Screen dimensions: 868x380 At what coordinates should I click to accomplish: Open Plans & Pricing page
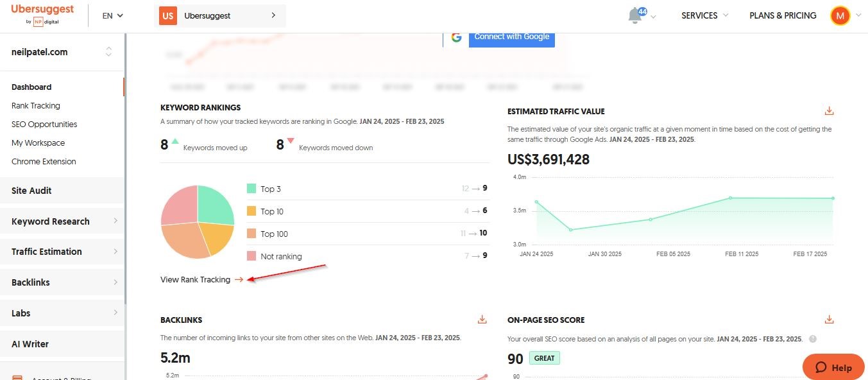[783, 15]
